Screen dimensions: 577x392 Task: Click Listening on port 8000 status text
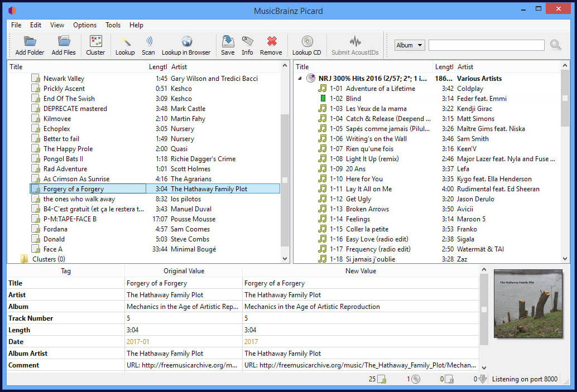pyautogui.click(x=525, y=379)
